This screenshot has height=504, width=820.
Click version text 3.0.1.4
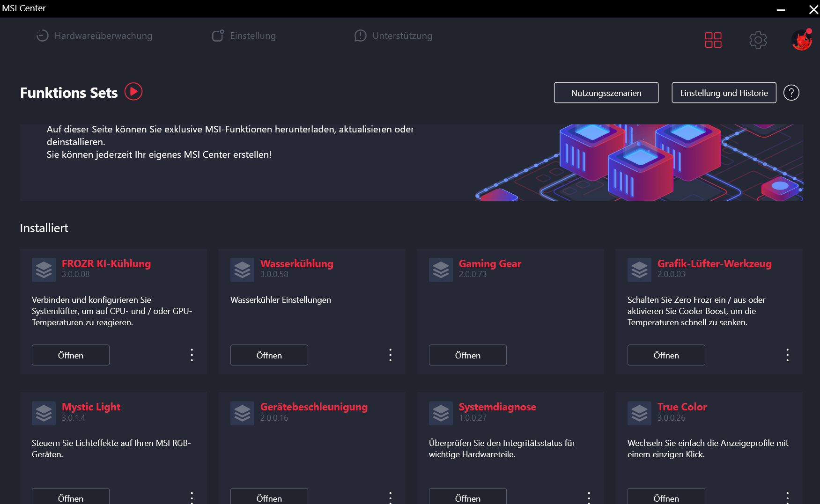click(74, 418)
